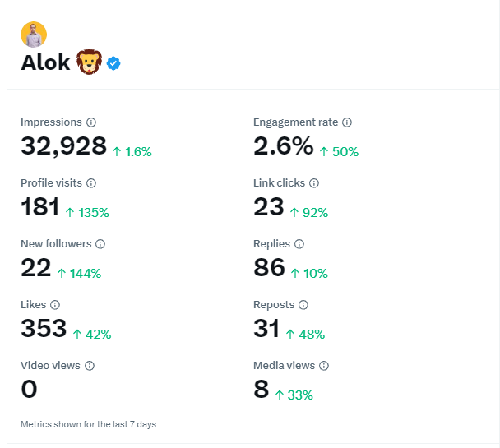Click the info icon next to Link clicks

(314, 183)
